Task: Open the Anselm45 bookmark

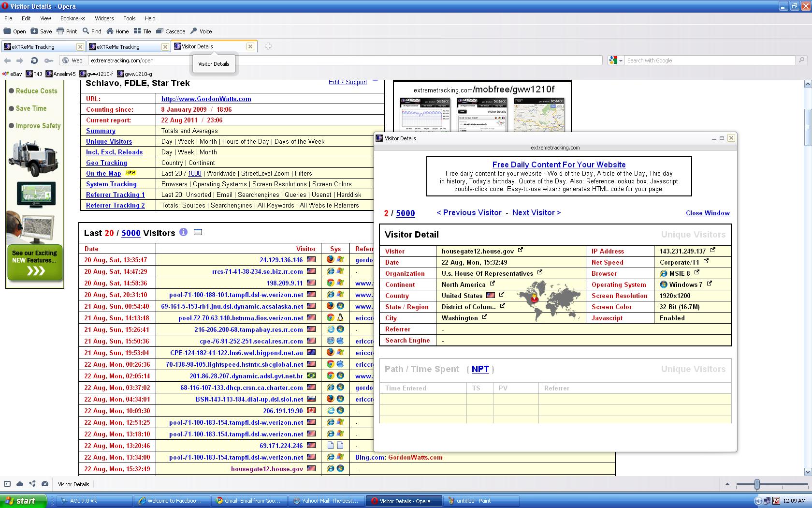Action: point(61,74)
